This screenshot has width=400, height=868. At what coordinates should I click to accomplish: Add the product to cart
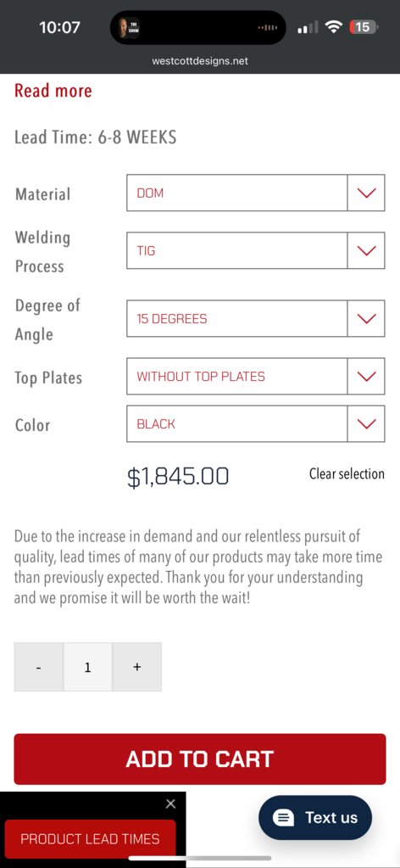point(200,759)
